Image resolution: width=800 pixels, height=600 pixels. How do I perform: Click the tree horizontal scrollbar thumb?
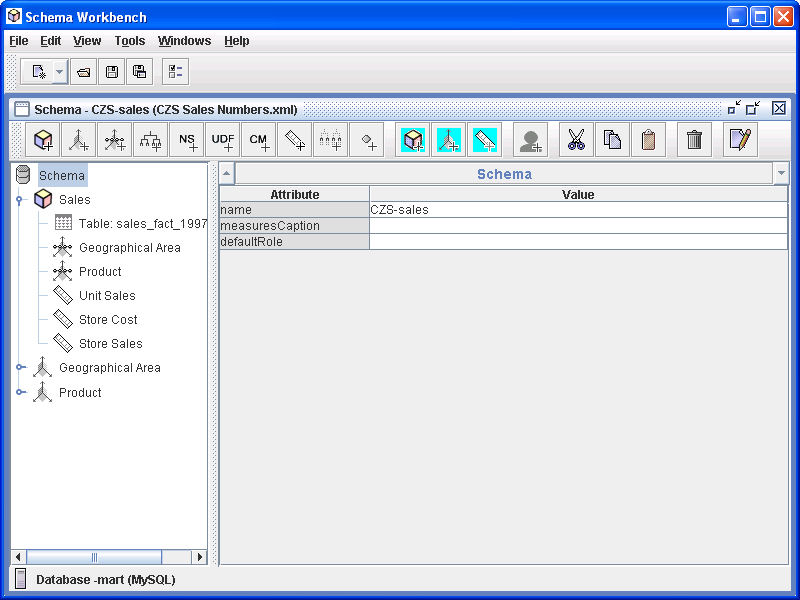[94, 557]
